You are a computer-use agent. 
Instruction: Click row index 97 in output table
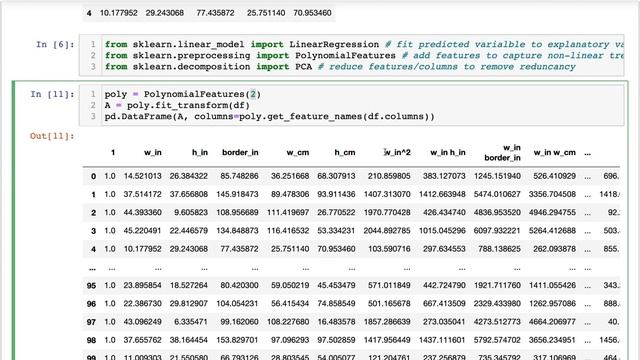point(91,322)
